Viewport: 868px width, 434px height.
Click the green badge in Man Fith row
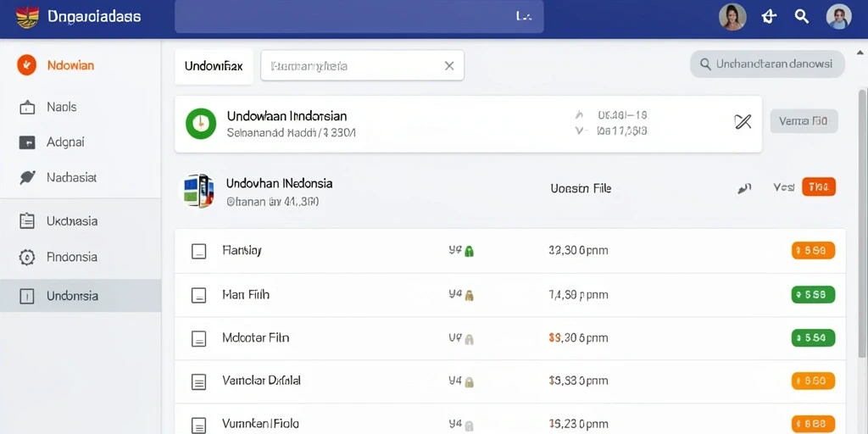point(813,295)
